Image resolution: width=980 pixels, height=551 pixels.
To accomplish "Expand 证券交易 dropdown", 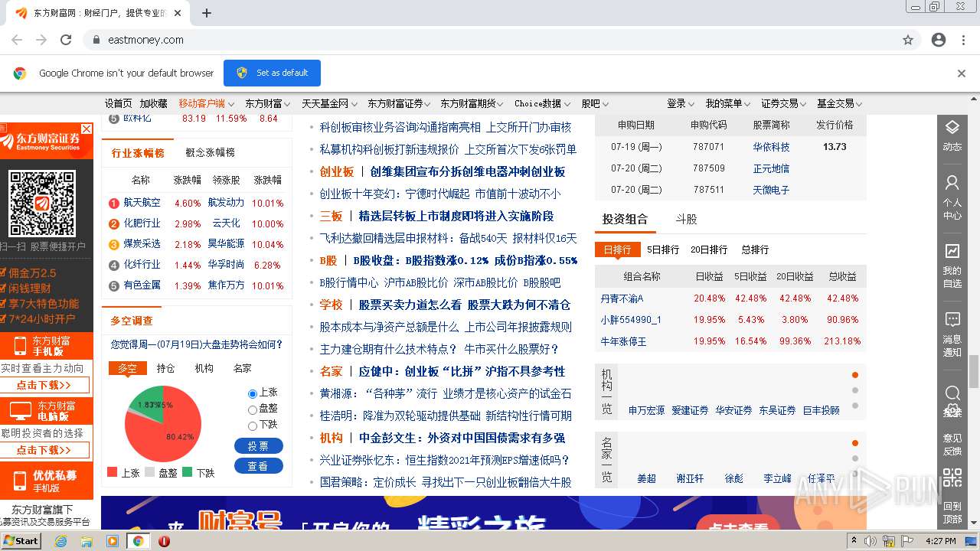I will pyautogui.click(x=783, y=103).
